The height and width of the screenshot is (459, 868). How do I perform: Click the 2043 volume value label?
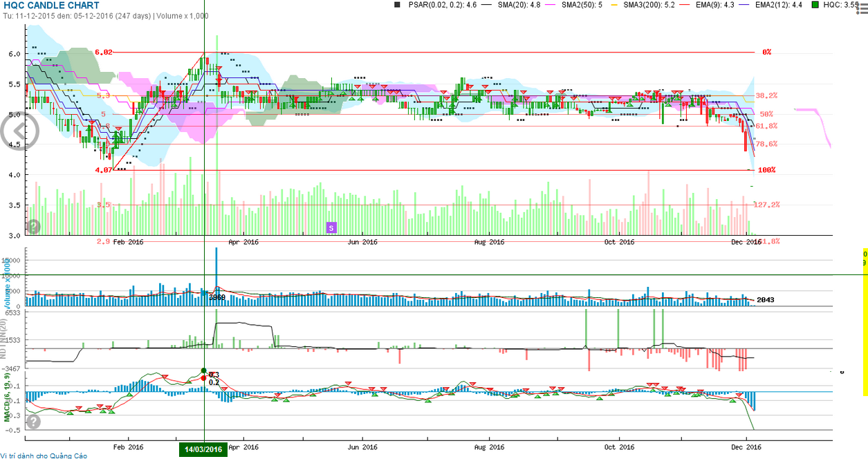pyautogui.click(x=765, y=300)
